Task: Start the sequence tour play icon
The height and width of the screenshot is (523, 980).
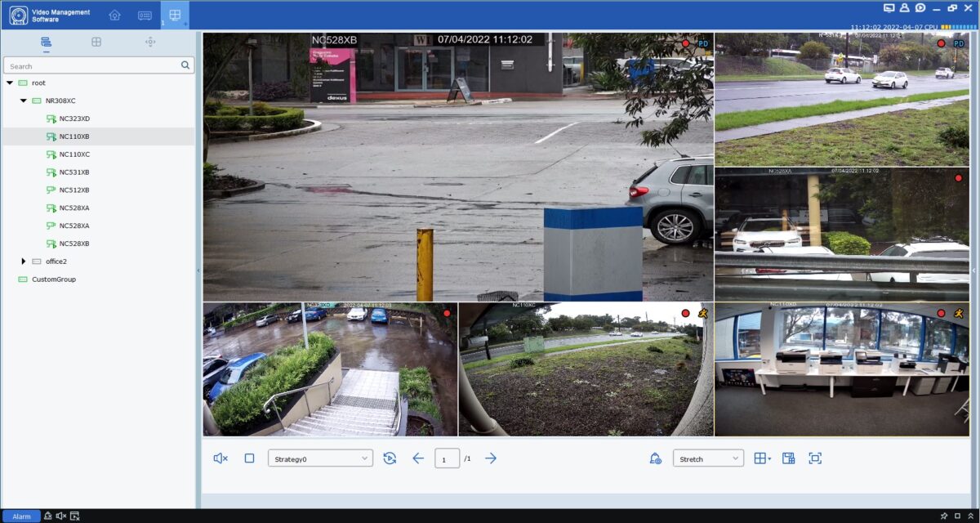Action: pos(390,458)
